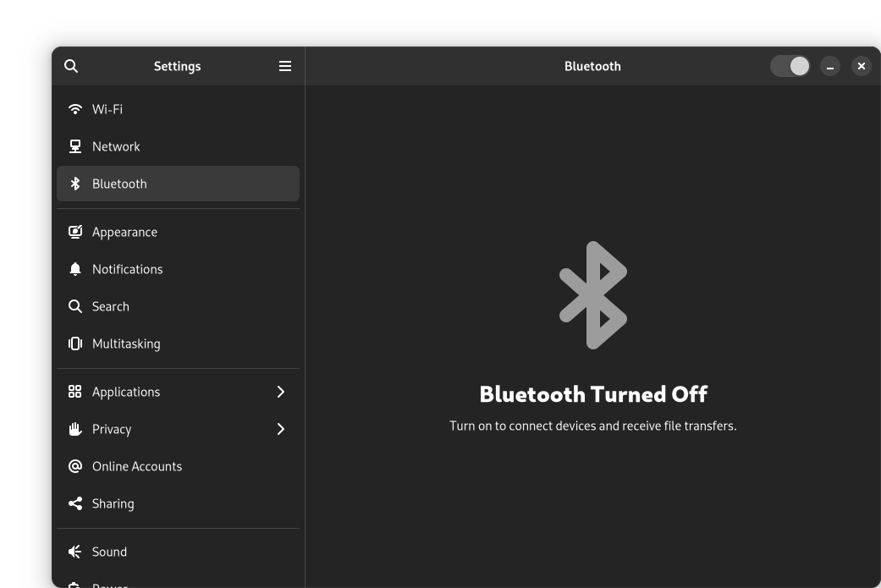The image size is (881, 588).
Task: Click the large Bluetooth logo graphic
Action: [x=592, y=294]
